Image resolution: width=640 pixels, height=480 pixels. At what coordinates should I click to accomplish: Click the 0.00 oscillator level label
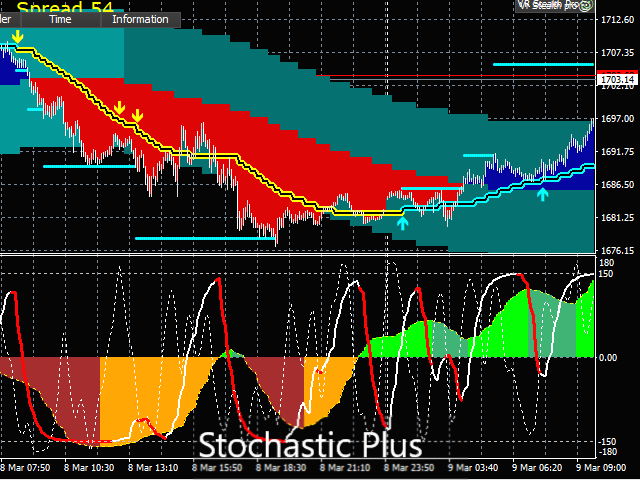(608, 358)
